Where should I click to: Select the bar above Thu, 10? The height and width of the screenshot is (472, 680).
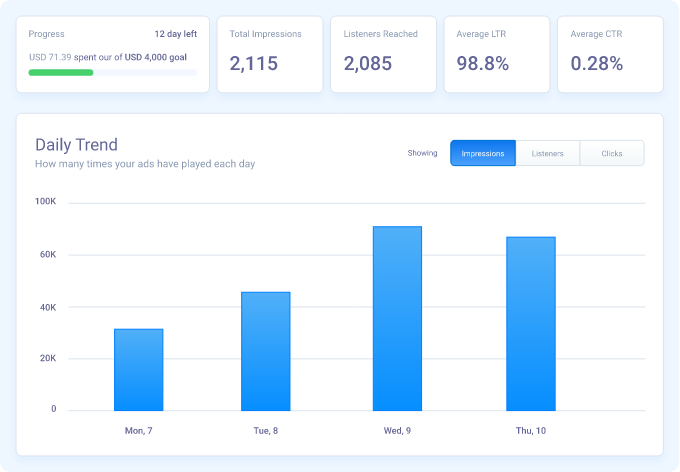530,323
